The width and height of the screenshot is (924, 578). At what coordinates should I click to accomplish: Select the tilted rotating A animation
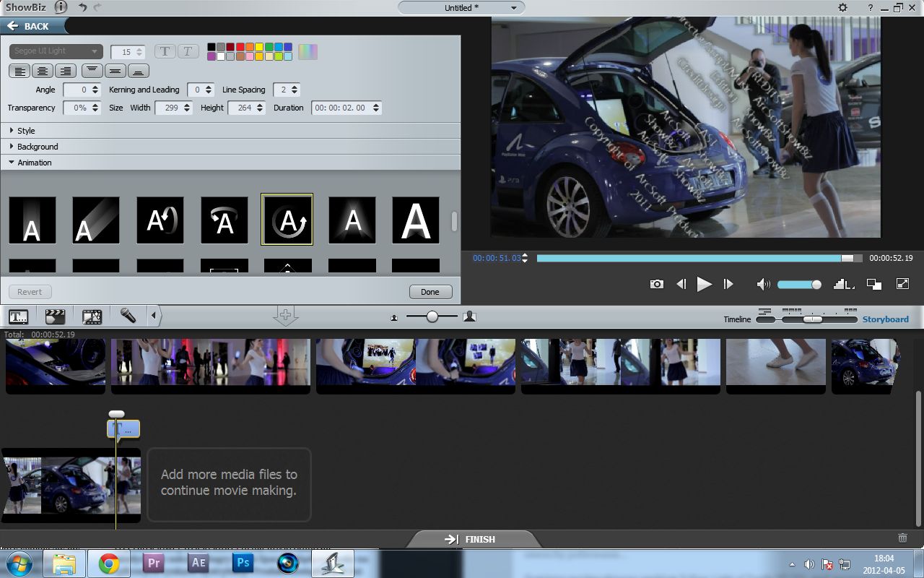pos(224,220)
